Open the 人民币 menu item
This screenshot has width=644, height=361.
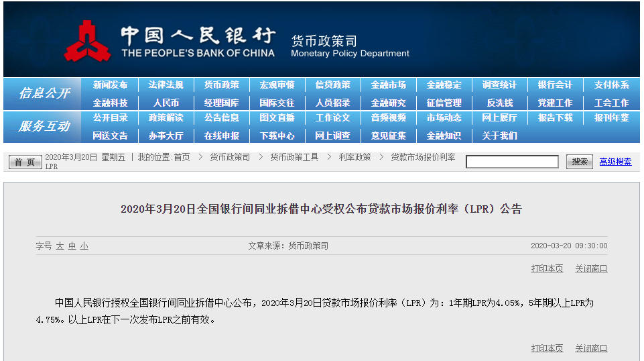166,103
